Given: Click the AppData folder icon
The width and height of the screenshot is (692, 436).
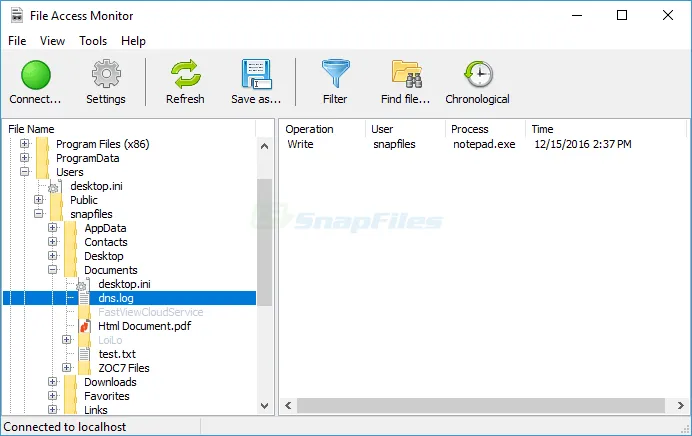Looking at the screenshot, I should pyautogui.click(x=71, y=228).
